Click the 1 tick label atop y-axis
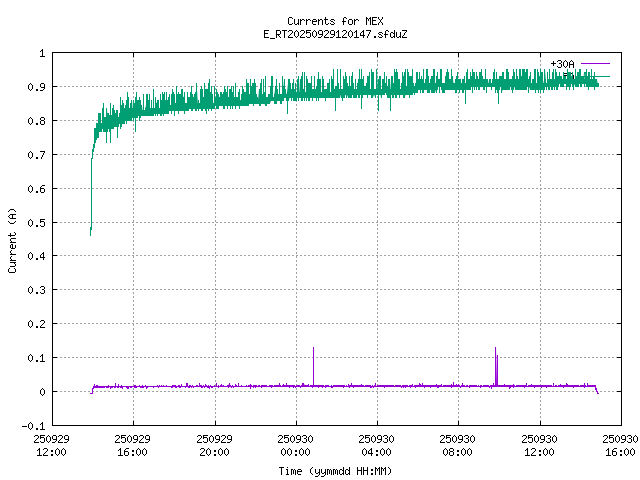The width and height of the screenshot is (640, 480). point(41,53)
